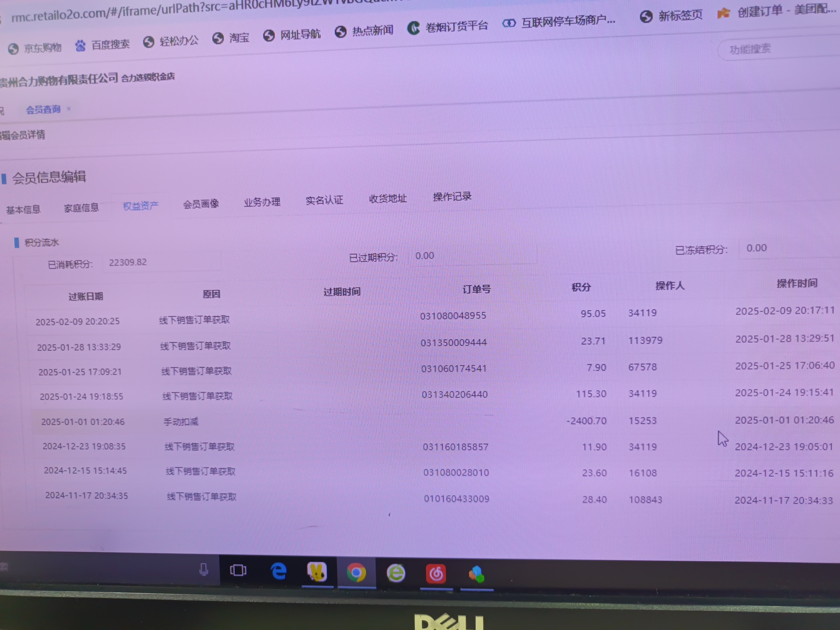Switch to 家庭信息 tab
The height and width of the screenshot is (630, 840).
pyautogui.click(x=81, y=208)
